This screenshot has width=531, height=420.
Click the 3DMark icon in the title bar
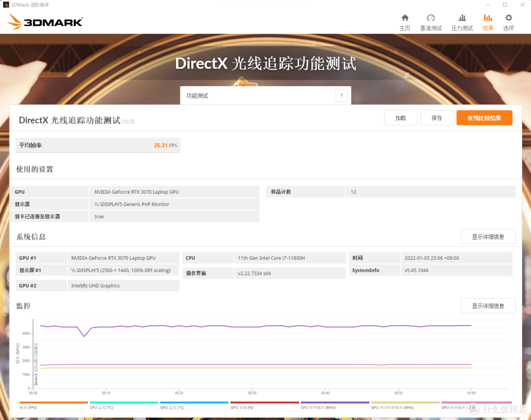pyautogui.click(x=5, y=4)
